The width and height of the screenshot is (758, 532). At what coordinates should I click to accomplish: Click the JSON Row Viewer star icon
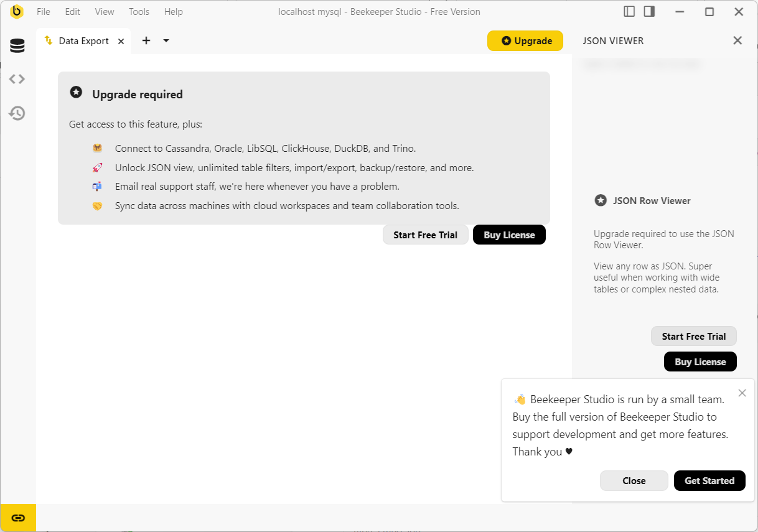(601, 200)
